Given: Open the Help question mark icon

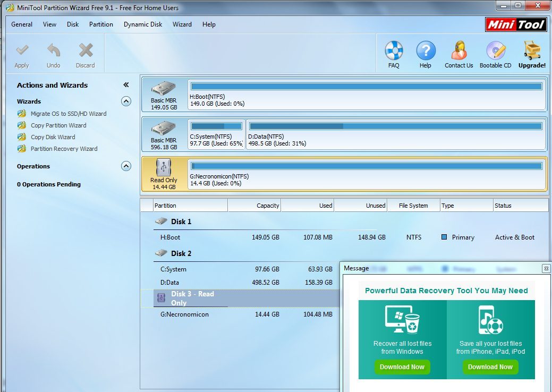Looking at the screenshot, I should point(426,50).
